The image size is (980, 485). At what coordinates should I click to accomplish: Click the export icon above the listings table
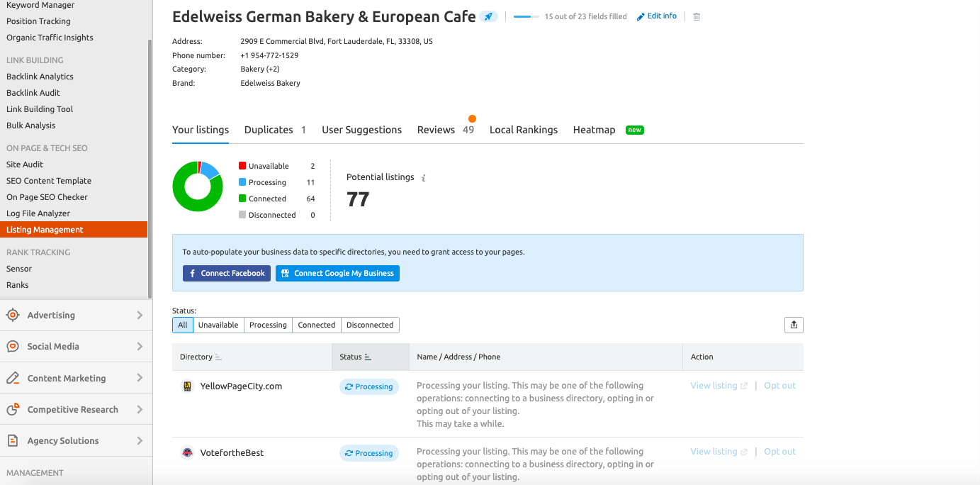(x=794, y=325)
